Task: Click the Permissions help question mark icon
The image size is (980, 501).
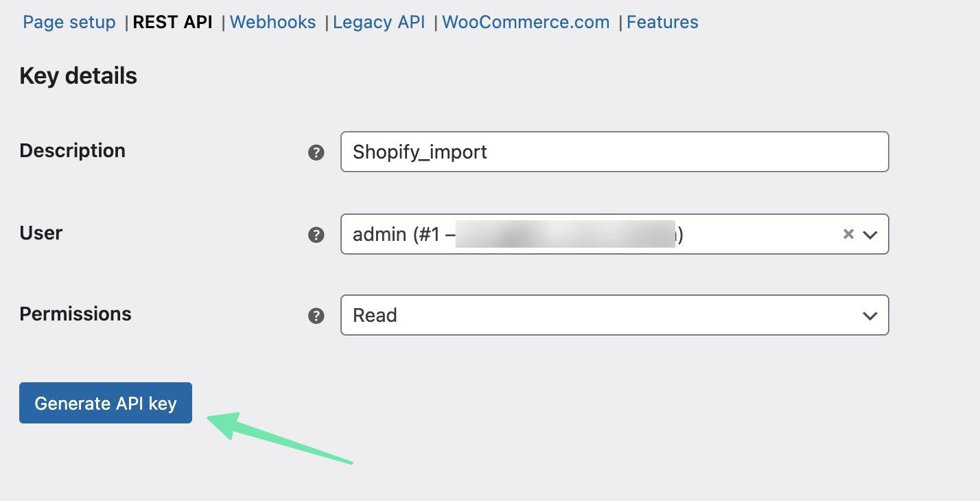Action: 316,316
